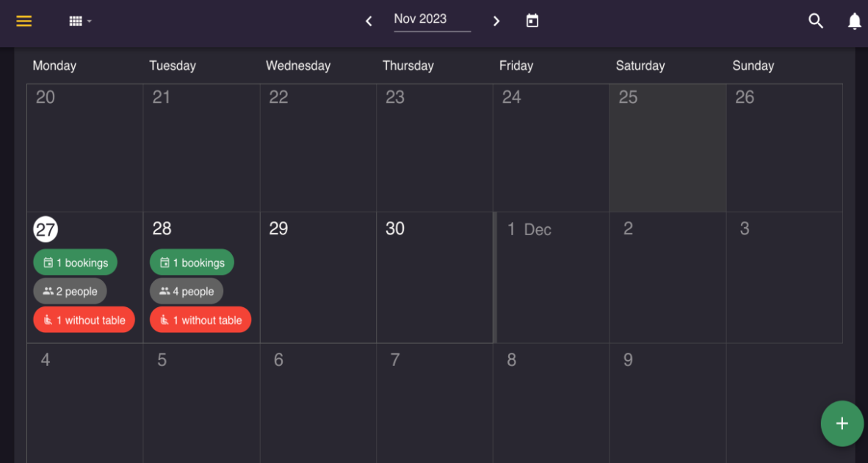868x463 pixels.
Task: Navigate to the previous month with the left chevron
Action: [x=368, y=21]
